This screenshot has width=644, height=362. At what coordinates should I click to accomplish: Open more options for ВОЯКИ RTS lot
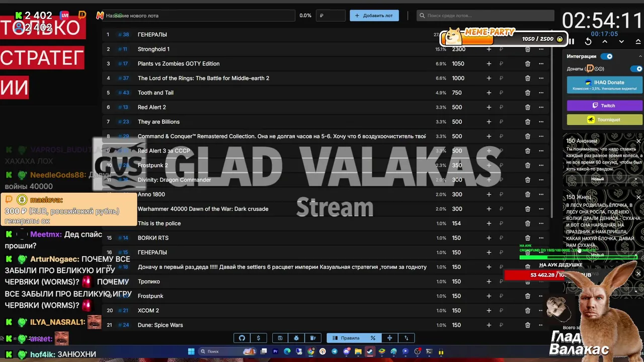coord(541,238)
